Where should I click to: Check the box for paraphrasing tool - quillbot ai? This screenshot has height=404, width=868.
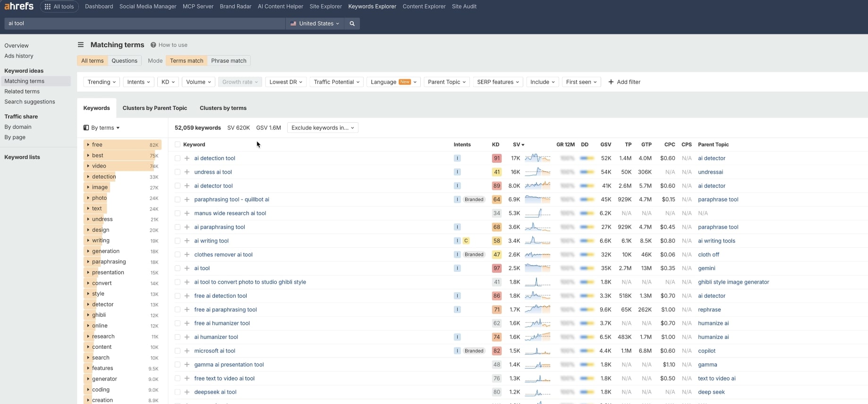(178, 200)
